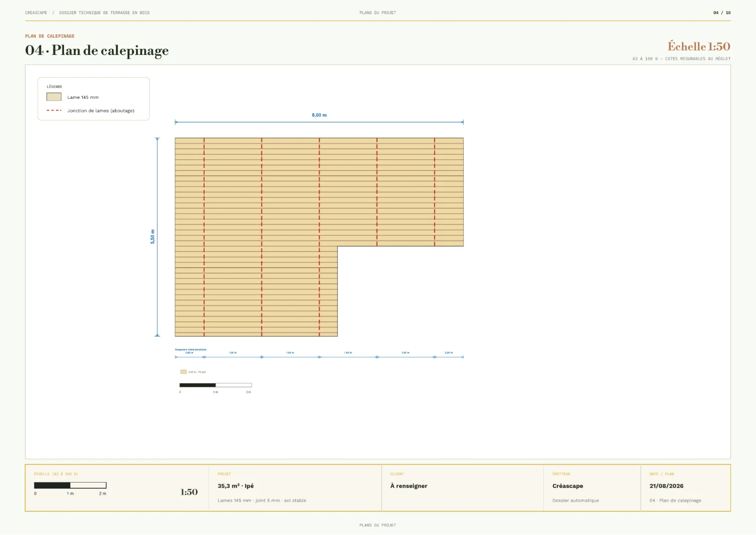Click '04 · Plan de calepinage' in the title block
This screenshot has width=756, height=535.
(675, 501)
